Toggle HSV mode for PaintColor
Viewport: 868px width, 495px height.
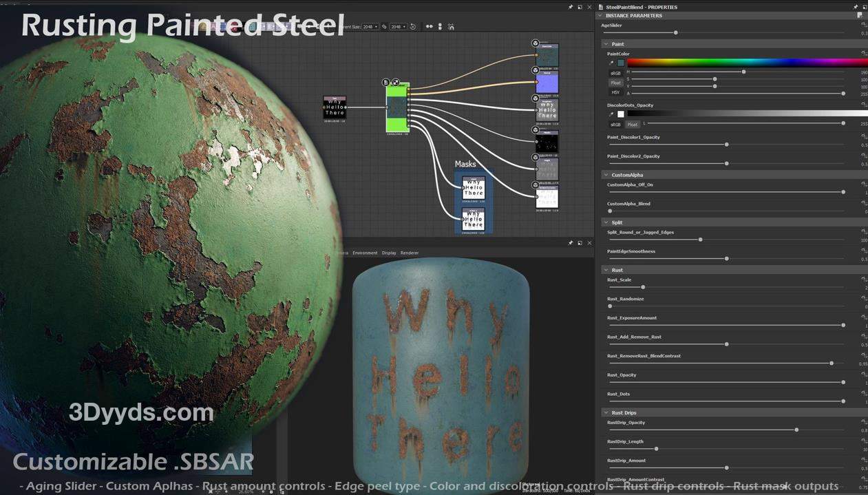(615, 92)
